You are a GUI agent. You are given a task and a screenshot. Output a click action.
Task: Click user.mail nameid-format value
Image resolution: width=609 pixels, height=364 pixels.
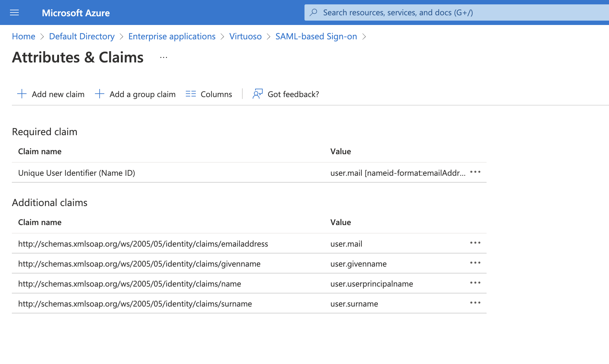[x=398, y=173]
